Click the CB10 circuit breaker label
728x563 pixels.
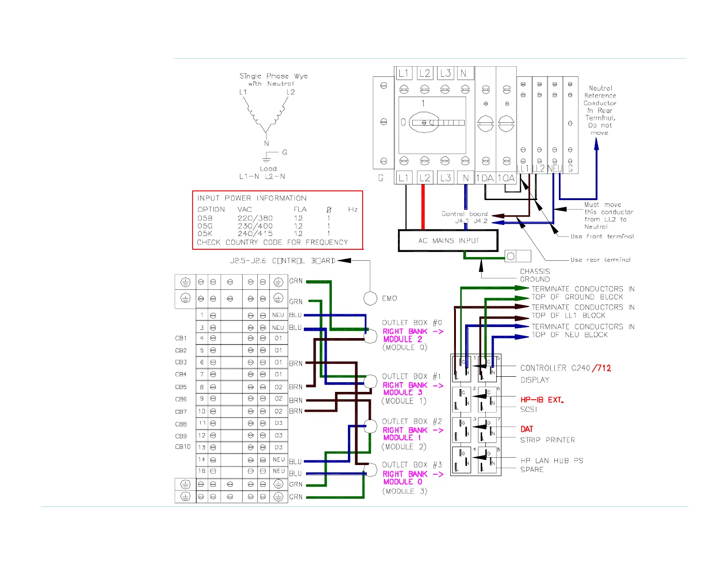pyautogui.click(x=182, y=447)
